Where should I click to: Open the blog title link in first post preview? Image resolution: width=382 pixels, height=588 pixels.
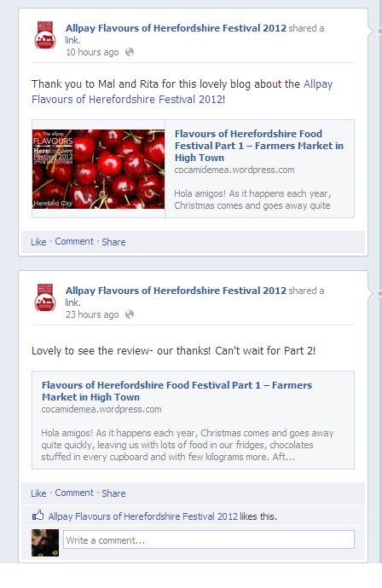(259, 146)
